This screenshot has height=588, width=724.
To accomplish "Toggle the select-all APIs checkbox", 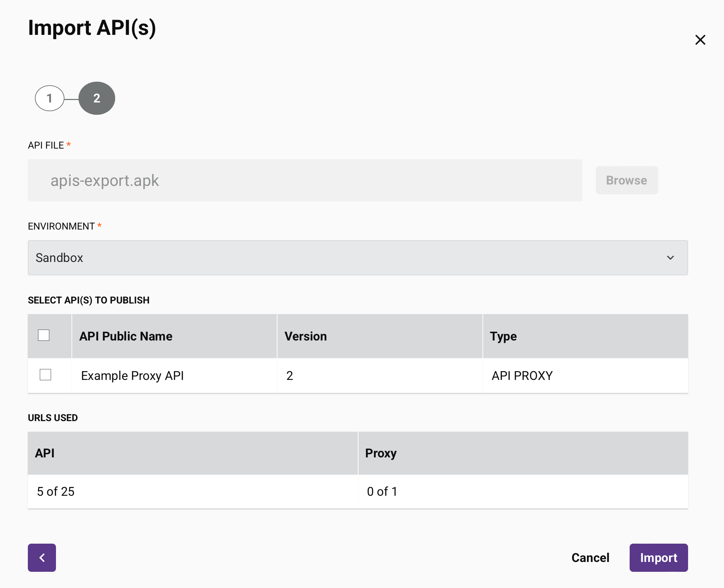I will tap(44, 336).
